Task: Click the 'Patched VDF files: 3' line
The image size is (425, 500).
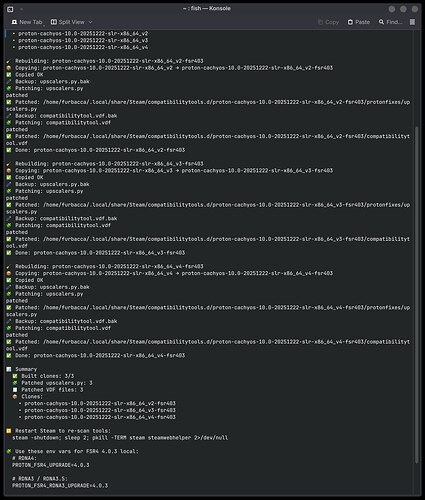Action: point(48,390)
